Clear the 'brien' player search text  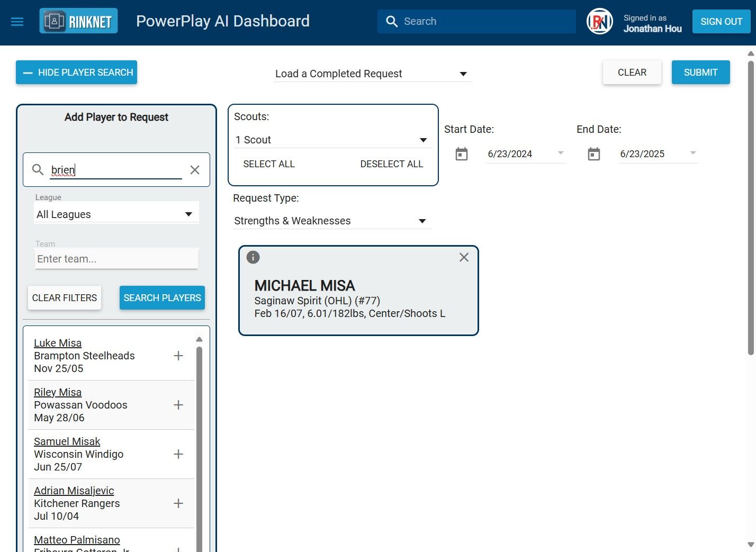pyautogui.click(x=195, y=170)
